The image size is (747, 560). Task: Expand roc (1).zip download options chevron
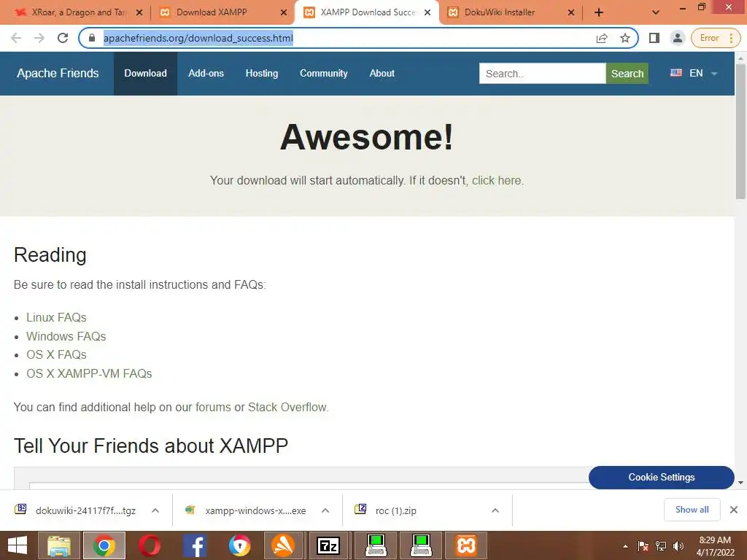tap(495, 510)
